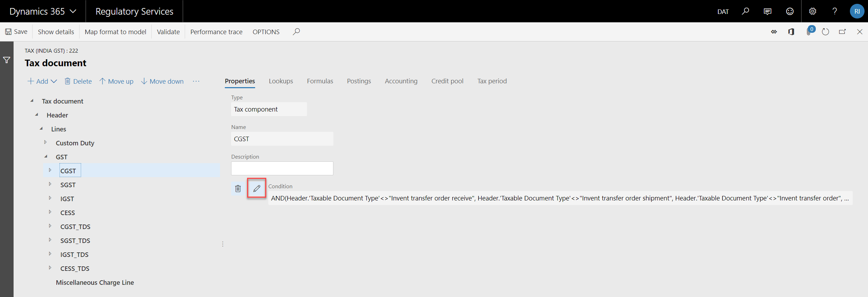This screenshot has width=868, height=297.
Task: Click the condition delete trash icon
Action: click(x=238, y=189)
